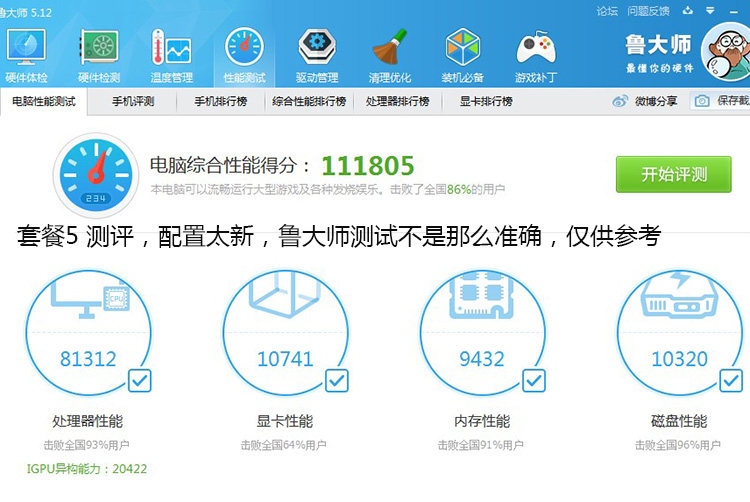Switch to 综合性能排行榜 tab
Viewport: 750px width, 502px height.
(309, 101)
